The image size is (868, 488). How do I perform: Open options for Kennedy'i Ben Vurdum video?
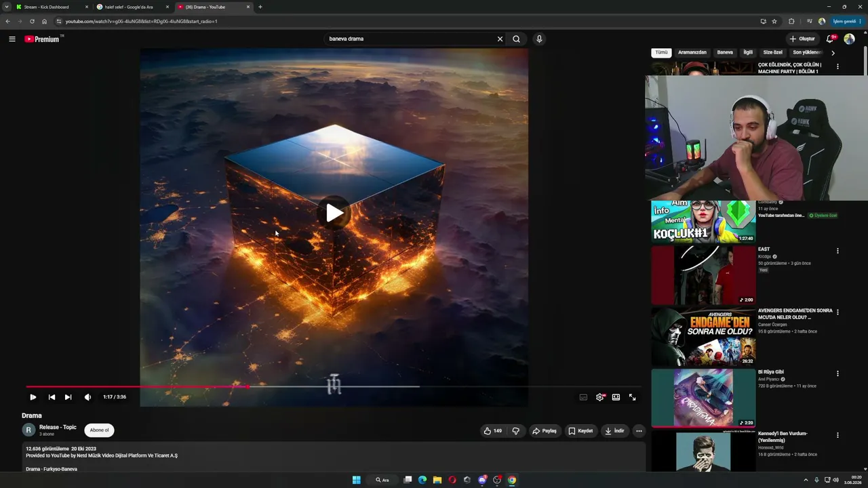point(837,435)
